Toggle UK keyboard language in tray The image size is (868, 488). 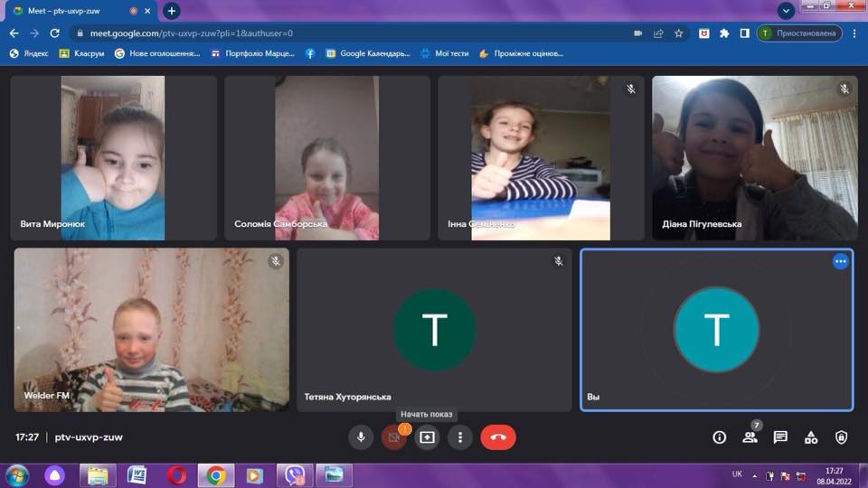tap(737, 474)
